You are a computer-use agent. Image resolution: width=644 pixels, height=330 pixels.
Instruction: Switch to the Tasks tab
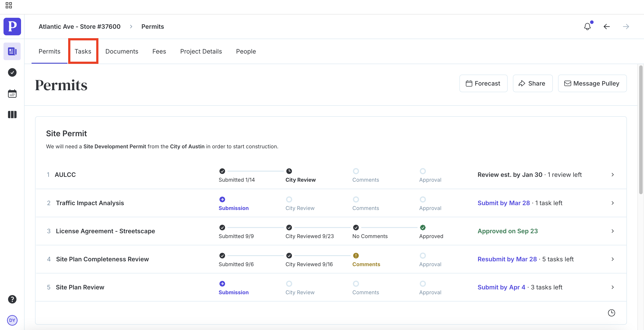pyautogui.click(x=83, y=51)
